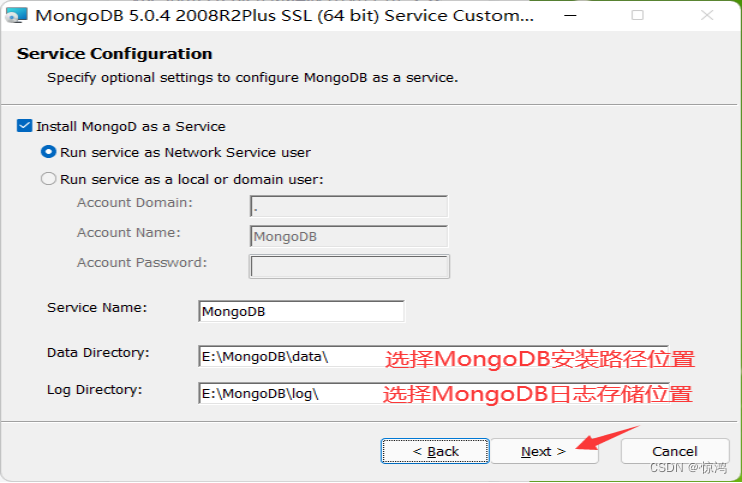Proceed with the Next button
Viewport: 742px width, 483px height.
(544, 451)
